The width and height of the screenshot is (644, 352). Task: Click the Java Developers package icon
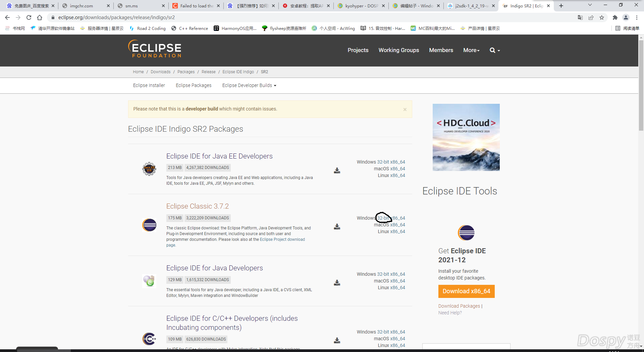coord(149,281)
